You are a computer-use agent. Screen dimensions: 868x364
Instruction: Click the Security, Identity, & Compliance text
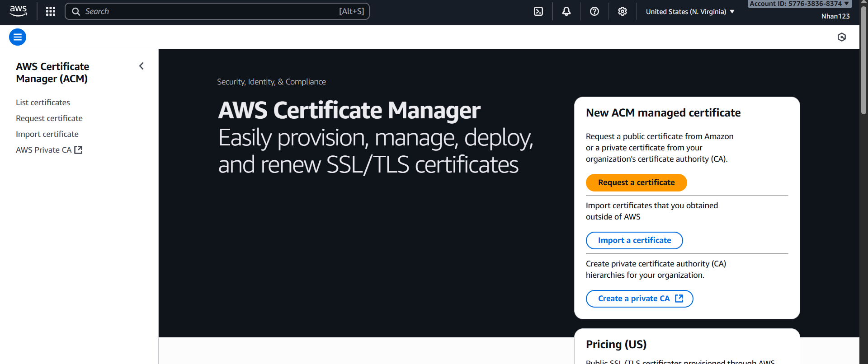271,82
